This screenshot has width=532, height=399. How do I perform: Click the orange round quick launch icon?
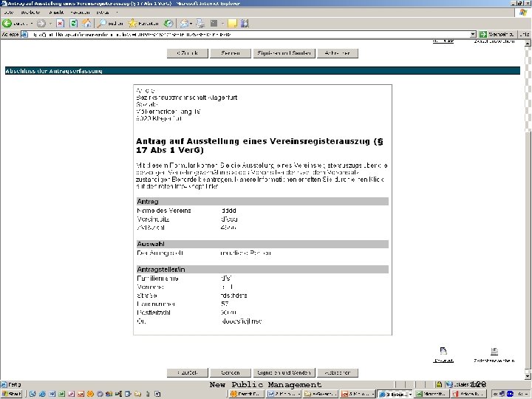pos(90,394)
